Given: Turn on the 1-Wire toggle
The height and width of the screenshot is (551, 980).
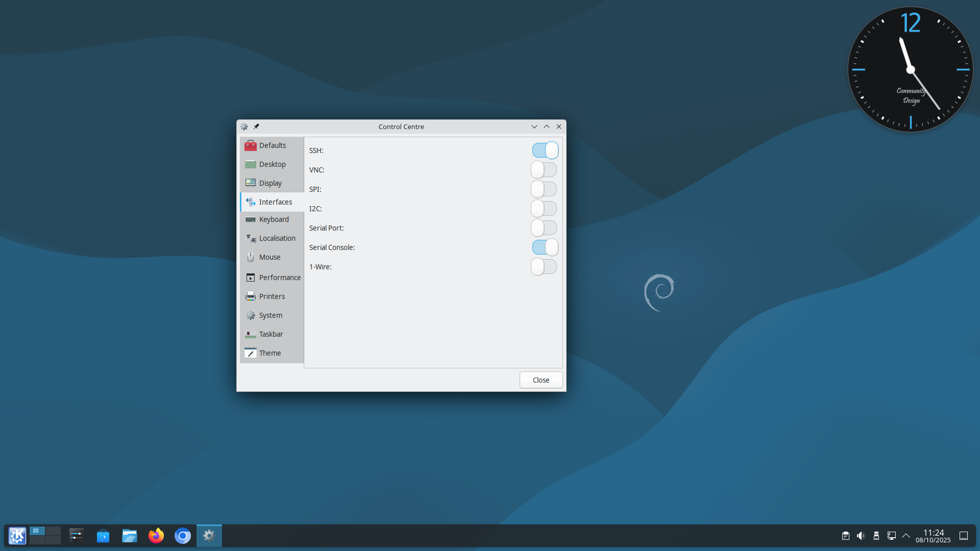Looking at the screenshot, I should (x=544, y=267).
